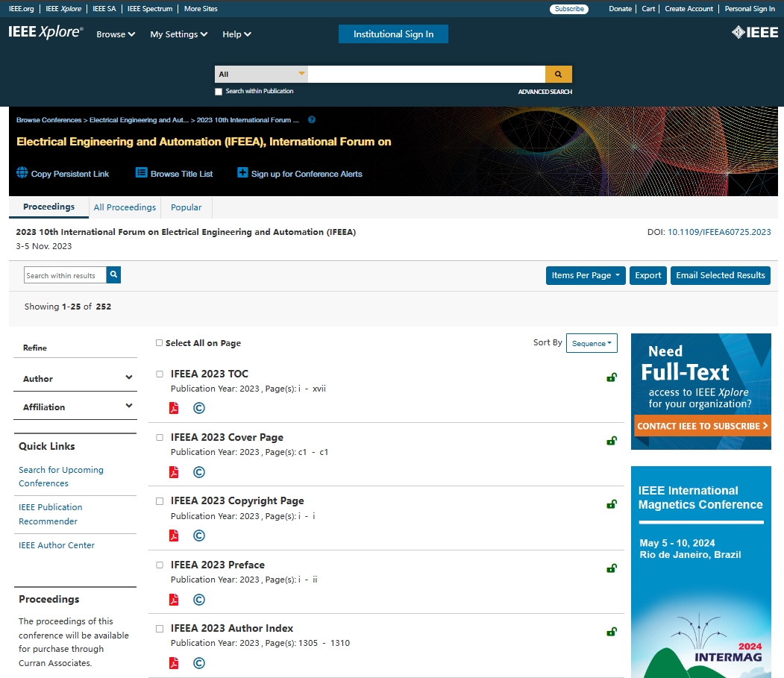Image resolution: width=784 pixels, height=678 pixels.
Task: Switch to the All Proceedings tab
Action: (x=125, y=207)
